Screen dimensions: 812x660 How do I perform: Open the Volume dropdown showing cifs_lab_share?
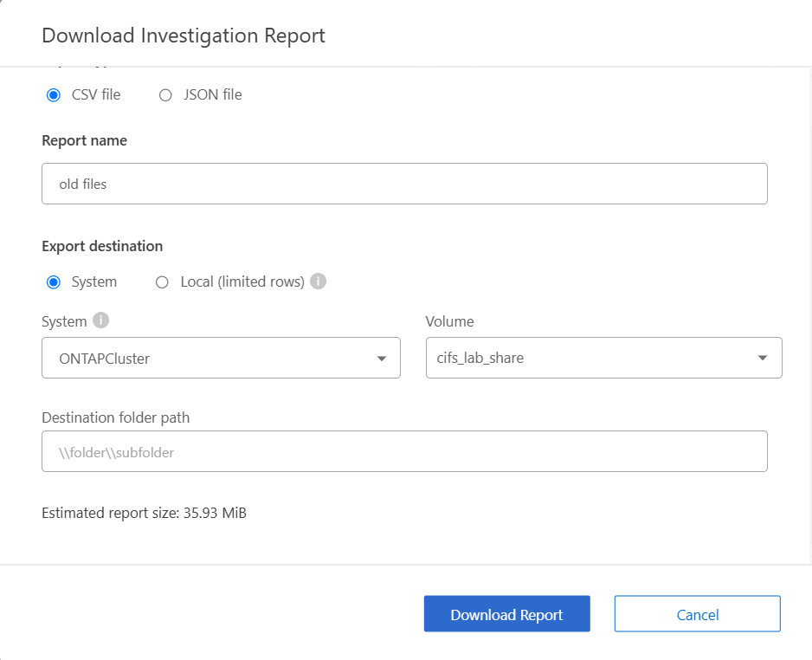click(x=603, y=357)
